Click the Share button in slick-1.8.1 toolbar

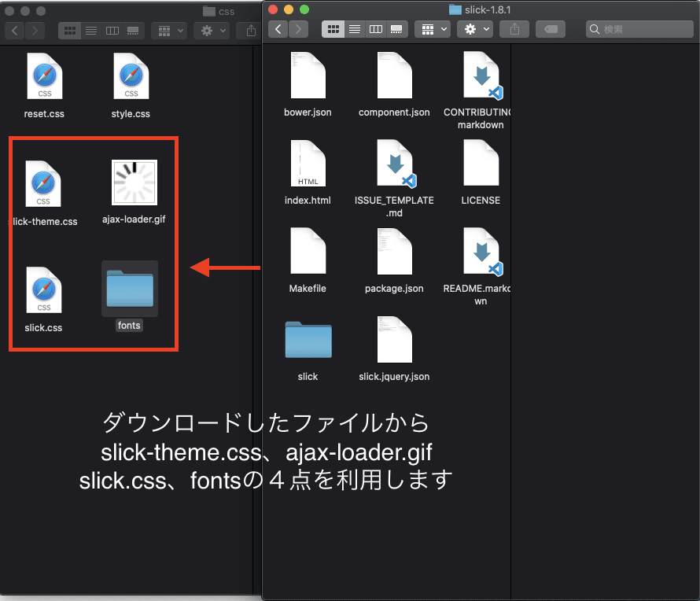coord(514,29)
